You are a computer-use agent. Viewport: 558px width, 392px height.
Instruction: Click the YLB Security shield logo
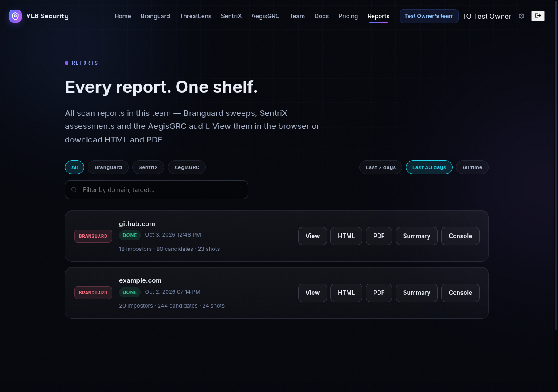pos(15,16)
